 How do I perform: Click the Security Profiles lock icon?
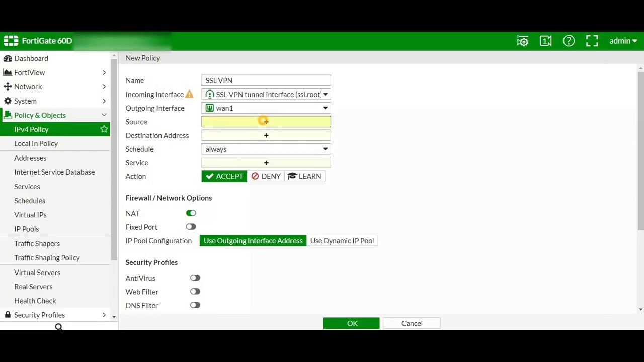coord(8,315)
